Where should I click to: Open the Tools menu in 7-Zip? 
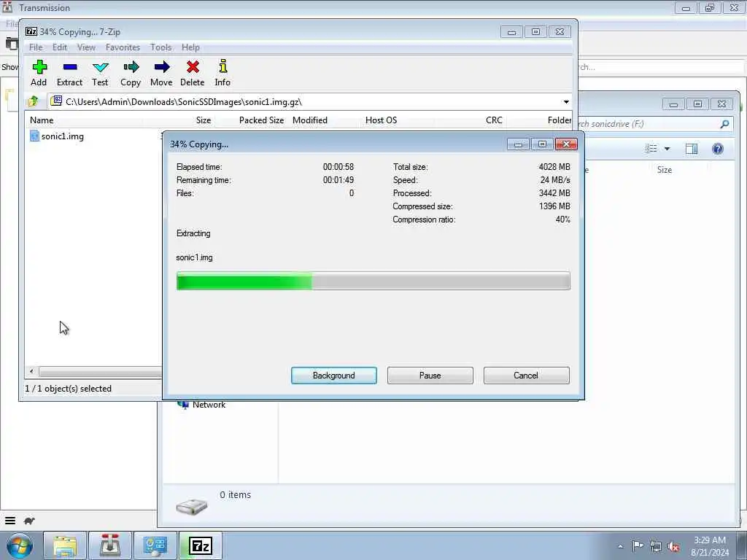161,47
